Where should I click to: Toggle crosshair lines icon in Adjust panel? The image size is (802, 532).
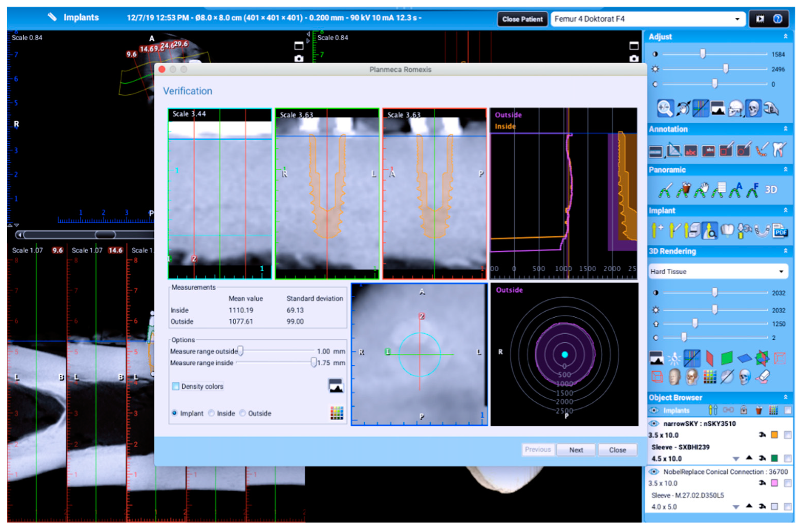(700, 108)
